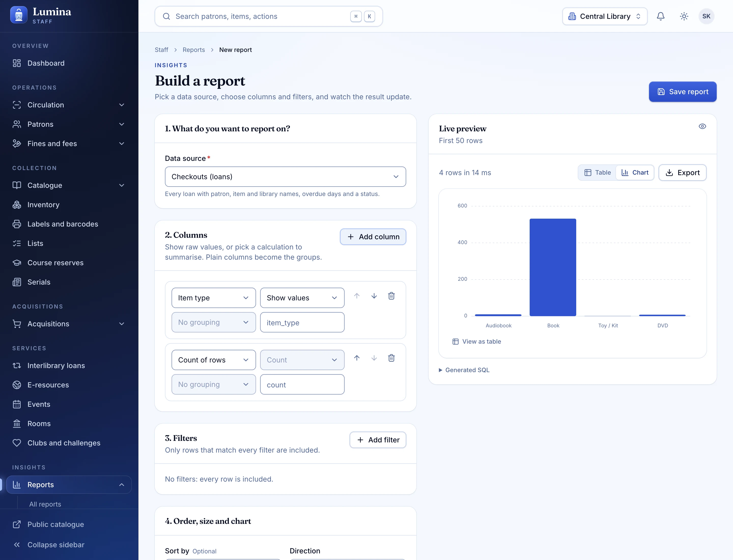Expand the Generated SQL section
Viewport: 733px width, 560px height.
(464, 370)
